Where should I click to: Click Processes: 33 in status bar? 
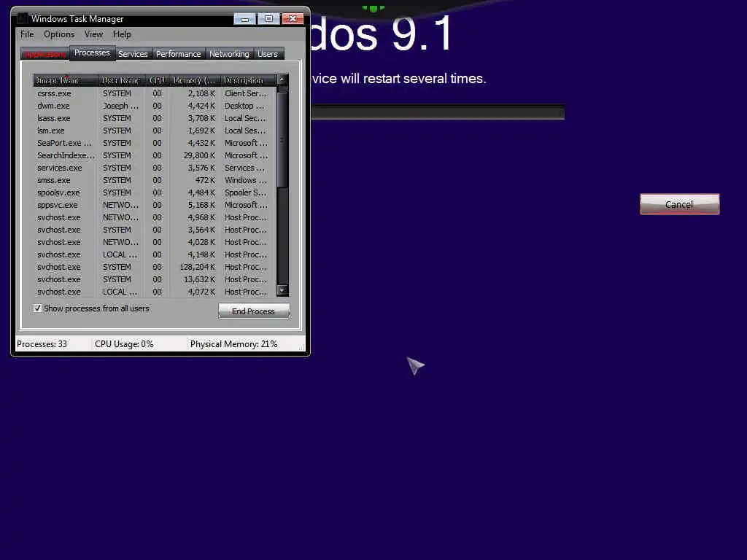pyautogui.click(x=42, y=344)
